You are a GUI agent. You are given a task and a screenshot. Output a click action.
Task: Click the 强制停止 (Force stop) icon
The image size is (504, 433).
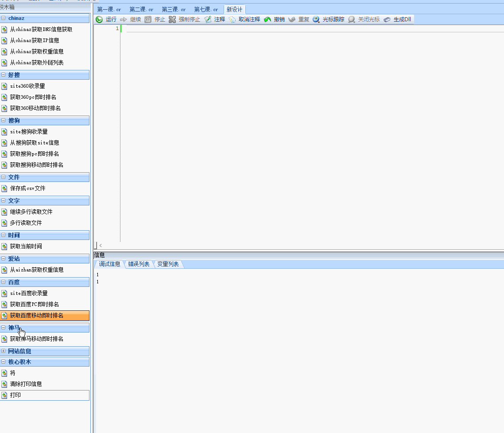tap(172, 19)
